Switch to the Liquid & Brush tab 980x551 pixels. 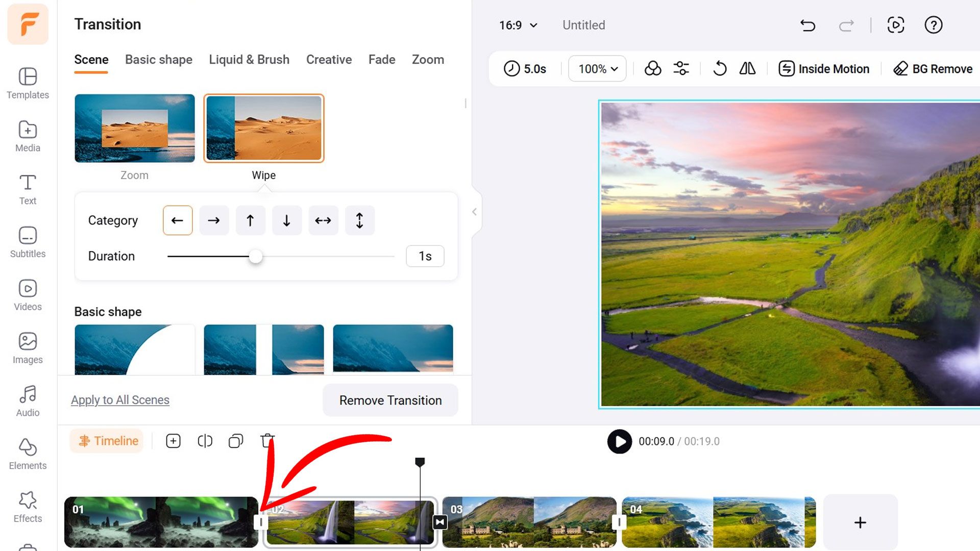click(249, 60)
